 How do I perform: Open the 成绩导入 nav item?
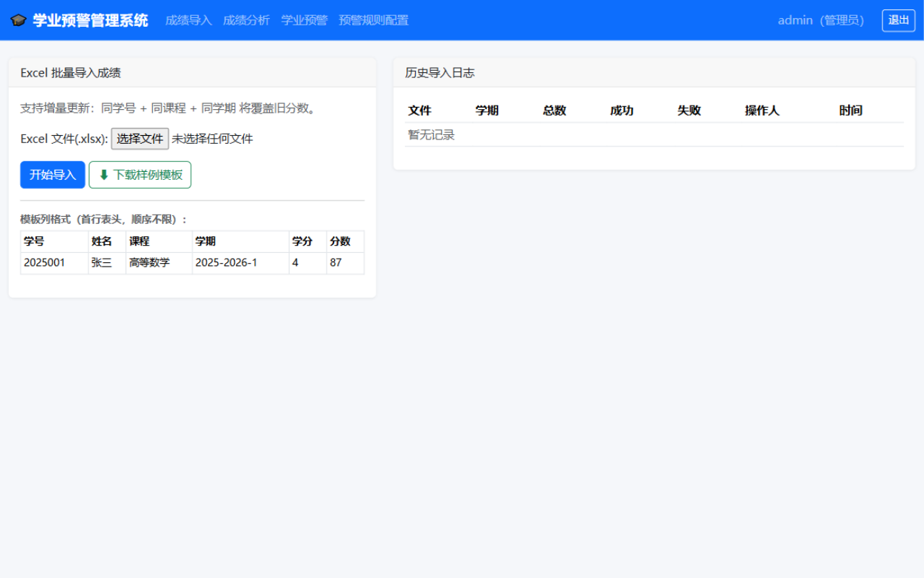[x=188, y=20]
